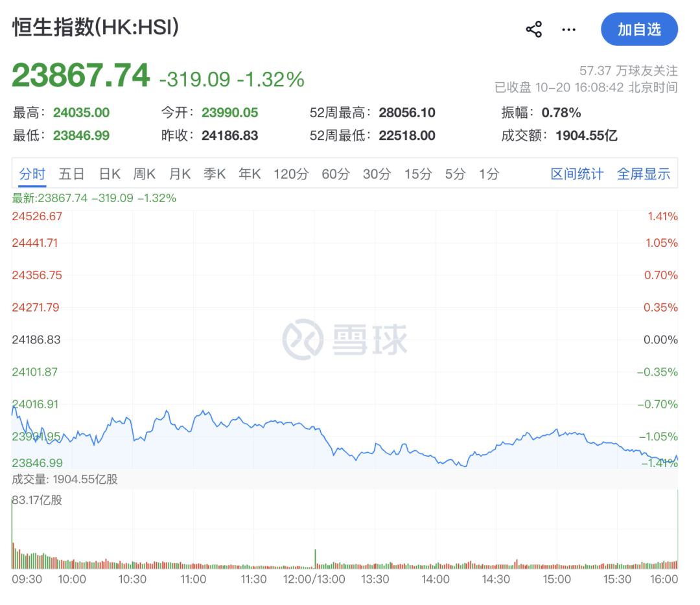
Task: Show the 60分 interval chart
Action: point(336,174)
